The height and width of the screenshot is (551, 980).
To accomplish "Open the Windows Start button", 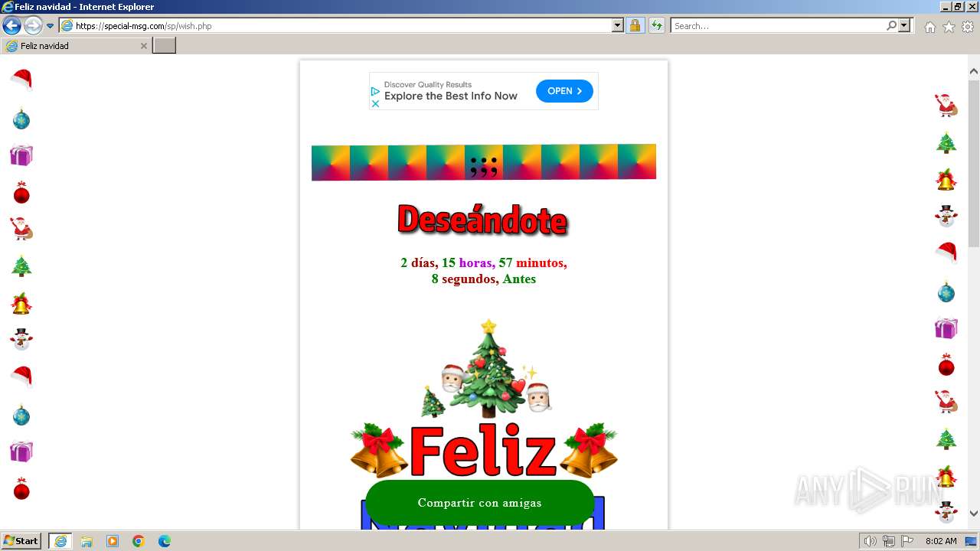I will 21,541.
